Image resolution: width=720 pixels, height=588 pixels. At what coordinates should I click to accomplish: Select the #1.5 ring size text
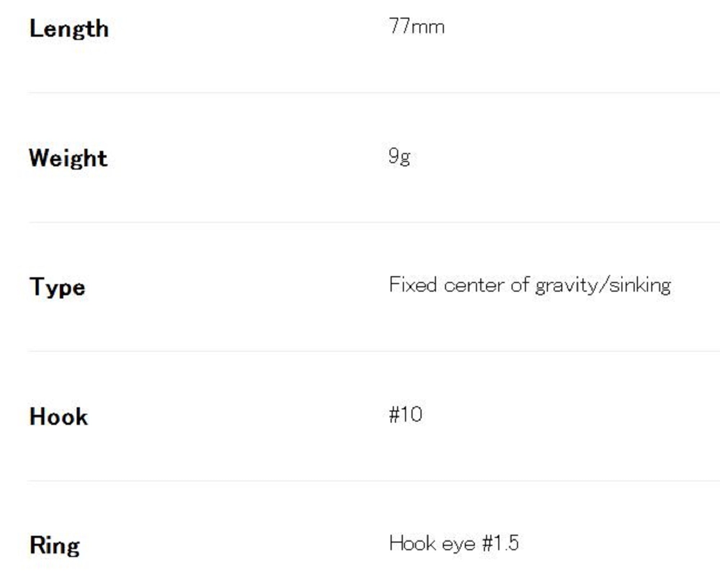[x=500, y=543]
